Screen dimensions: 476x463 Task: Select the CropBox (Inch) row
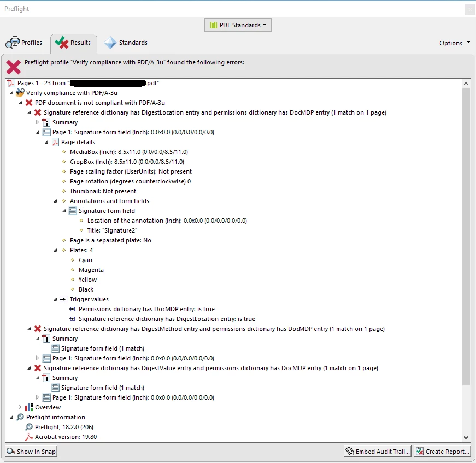[x=127, y=162]
